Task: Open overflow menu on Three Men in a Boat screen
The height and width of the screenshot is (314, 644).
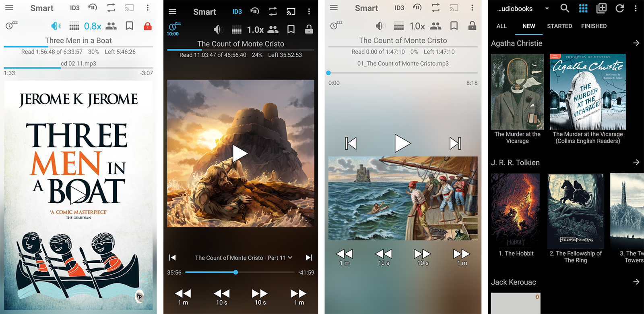Action: point(148,8)
